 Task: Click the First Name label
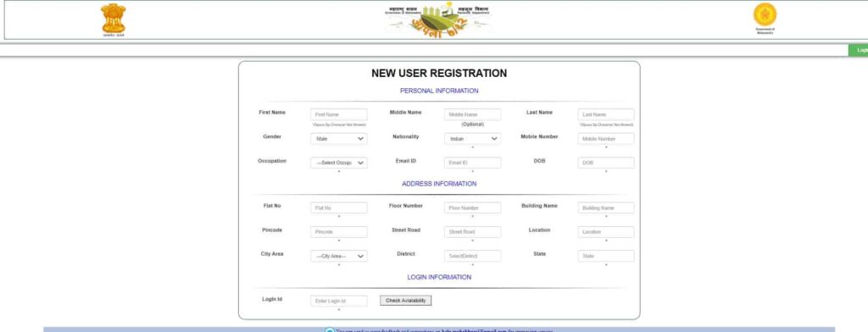272,113
